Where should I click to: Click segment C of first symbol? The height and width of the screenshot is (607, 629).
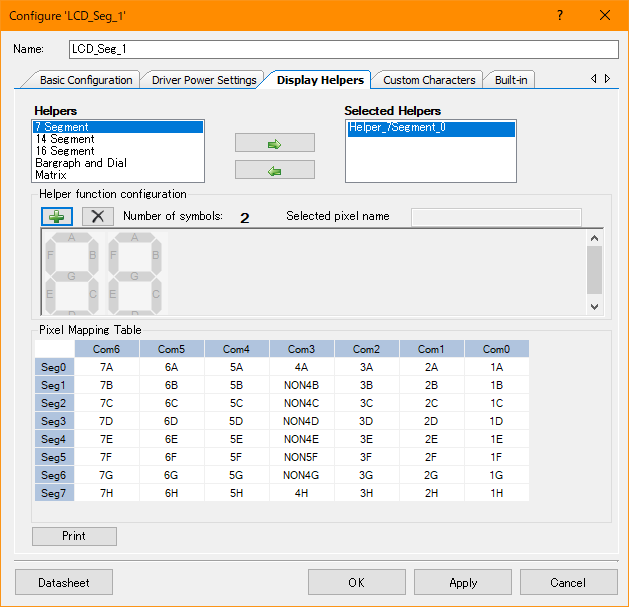click(x=93, y=294)
